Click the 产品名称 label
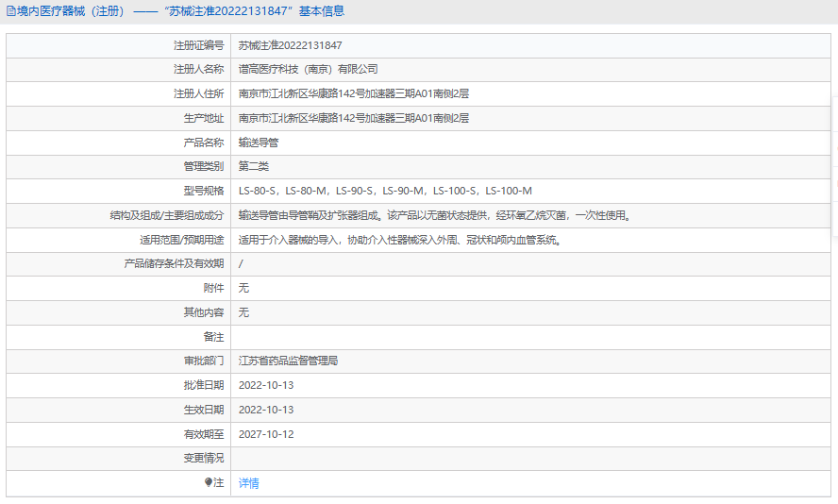The width and height of the screenshot is (838, 504). (x=204, y=143)
